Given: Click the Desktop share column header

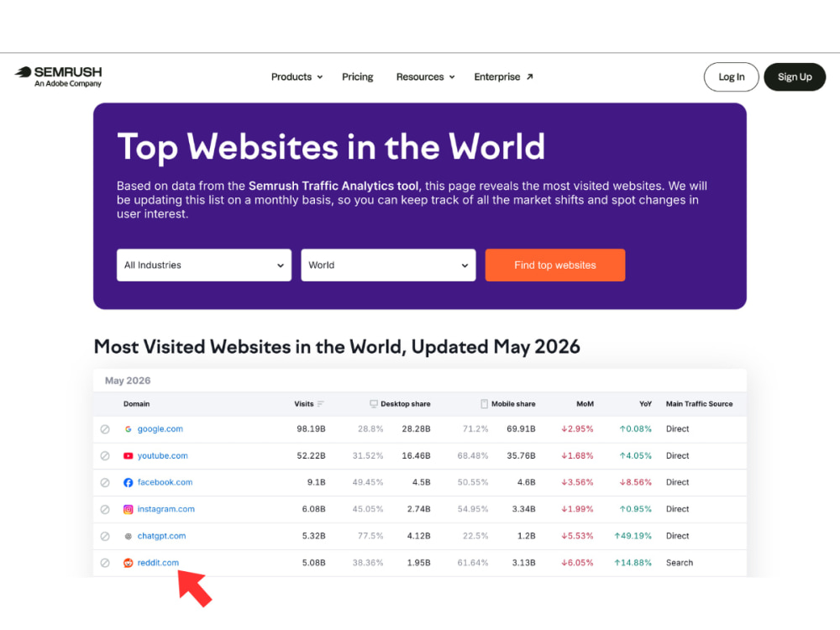Looking at the screenshot, I should (406, 404).
